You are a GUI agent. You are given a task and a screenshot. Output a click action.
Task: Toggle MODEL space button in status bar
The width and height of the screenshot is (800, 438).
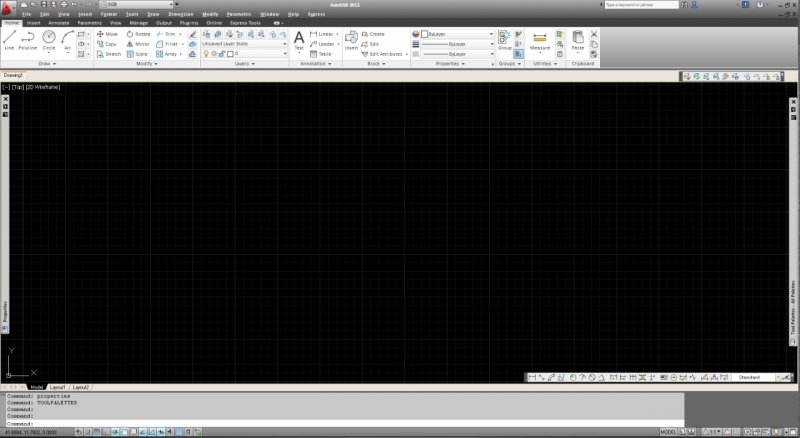668,432
